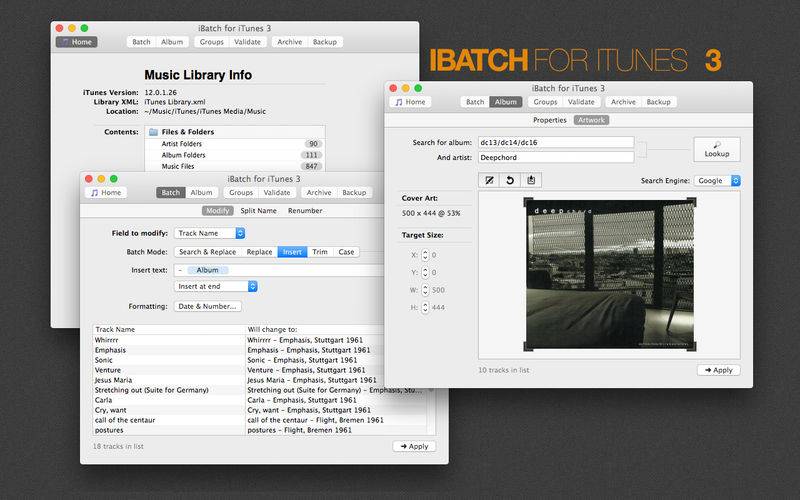
Task: Open Batch tab in the Album Artwork window
Action: pos(475,102)
